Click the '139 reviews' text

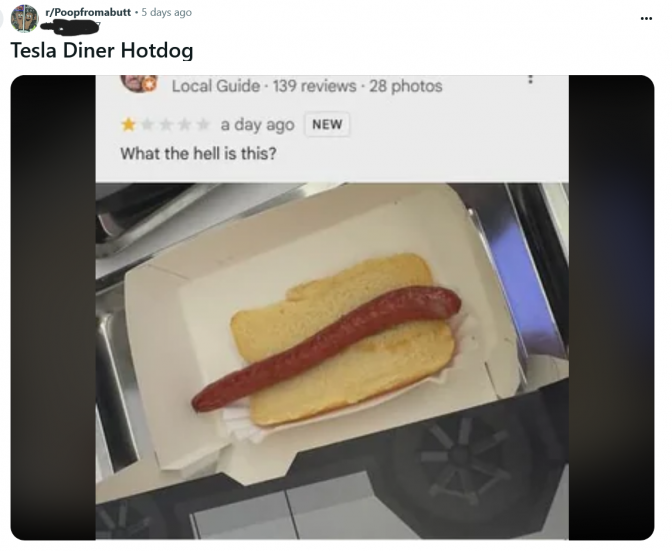click(315, 86)
